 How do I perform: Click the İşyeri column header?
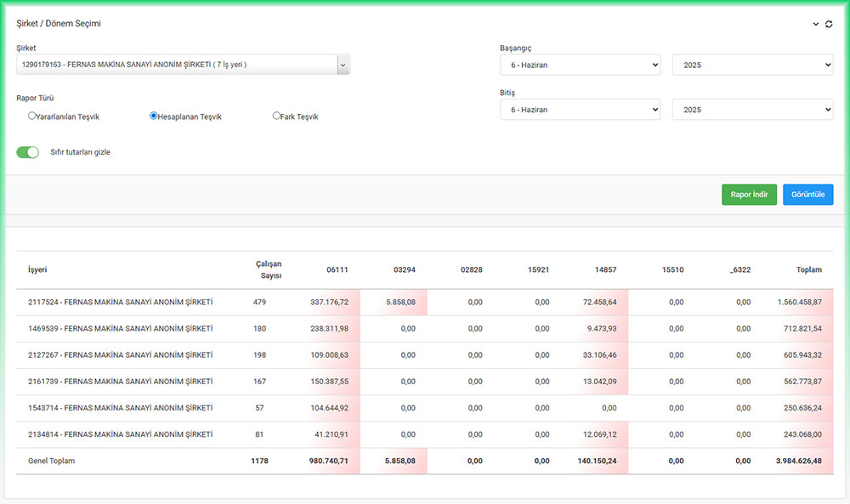[37, 269]
